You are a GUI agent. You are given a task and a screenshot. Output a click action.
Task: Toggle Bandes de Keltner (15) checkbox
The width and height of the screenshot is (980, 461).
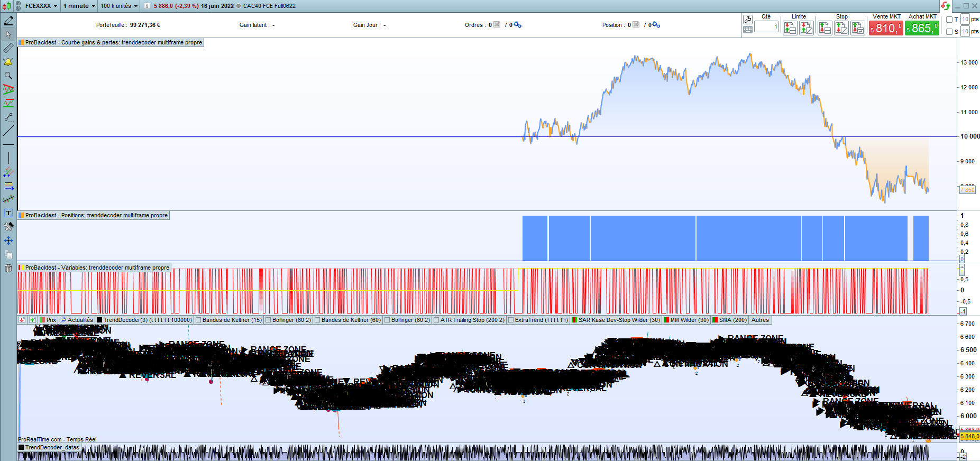[x=199, y=320]
